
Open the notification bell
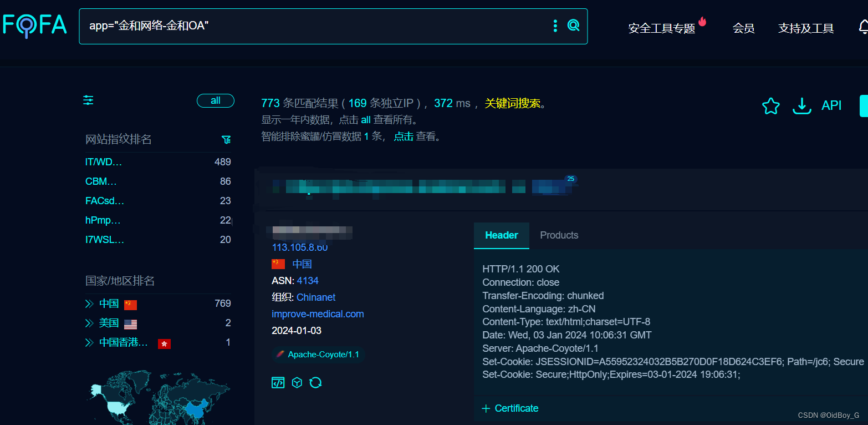coord(863,27)
